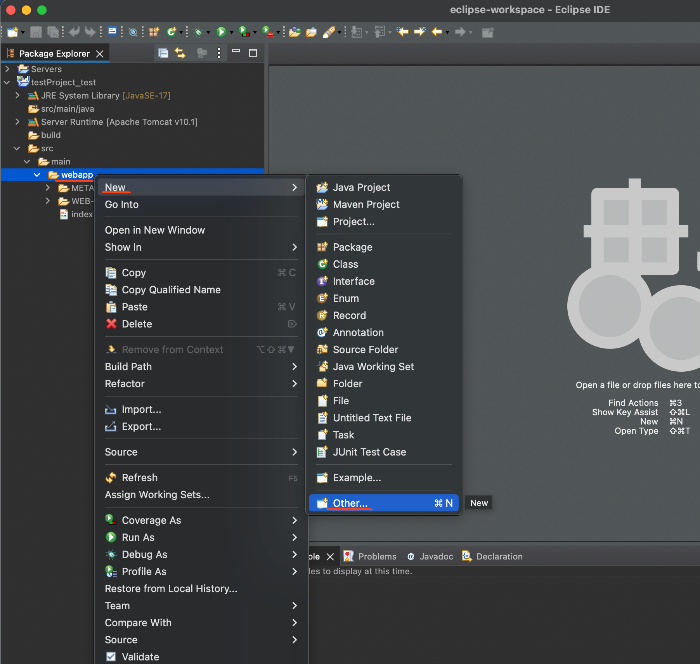Click Import... in the context menu
The height and width of the screenshot is (664, 700).
pyautogui.click(x=201, y=409)
